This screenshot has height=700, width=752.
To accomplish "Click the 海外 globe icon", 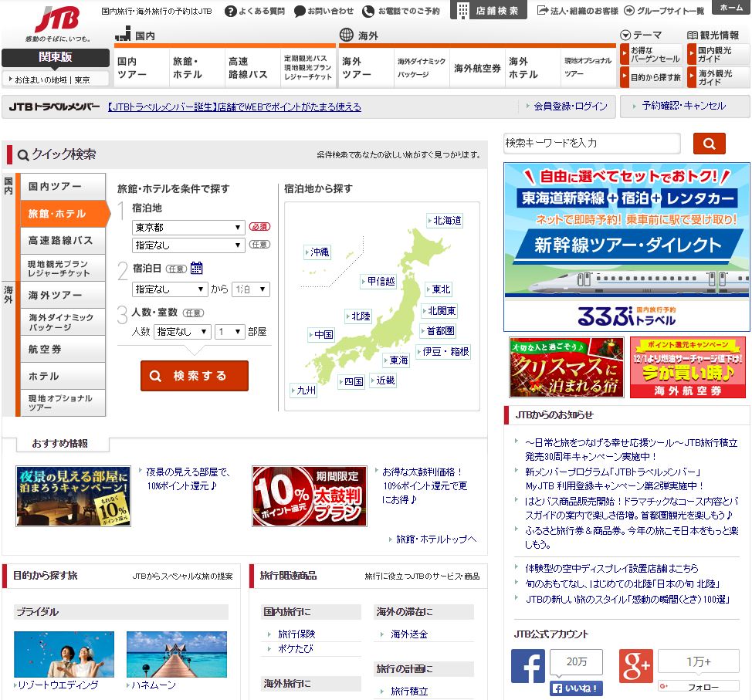I will pyautogui.click(x=346, y=35).
